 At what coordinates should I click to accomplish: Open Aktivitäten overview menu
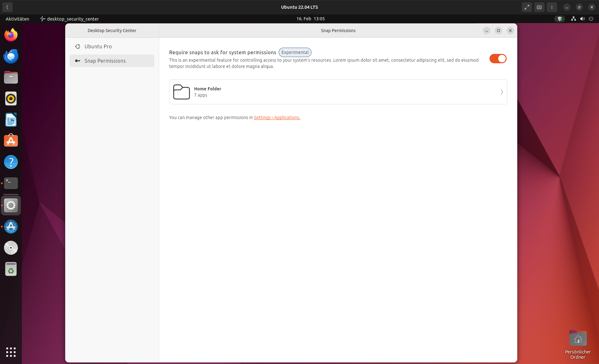[17, 19]
